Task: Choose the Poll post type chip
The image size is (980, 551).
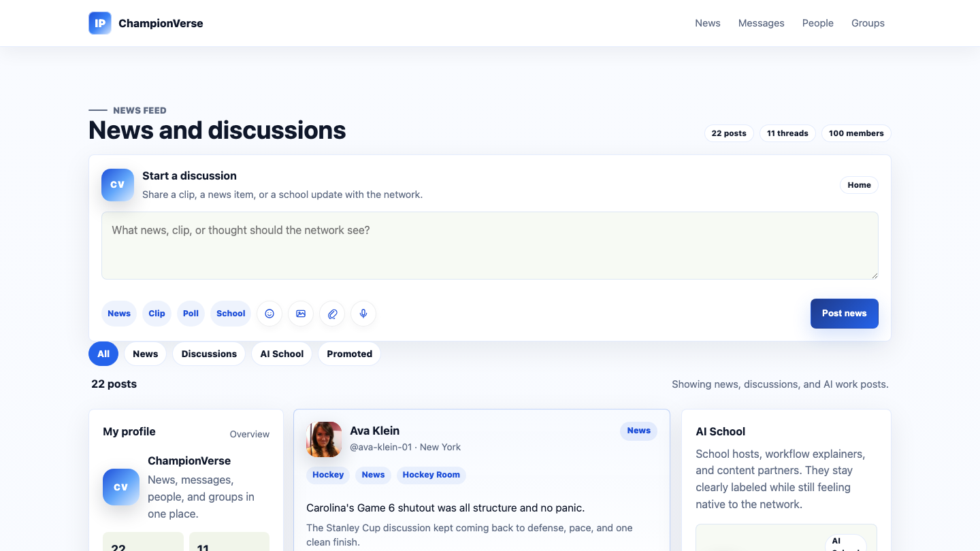Action: 191,314
